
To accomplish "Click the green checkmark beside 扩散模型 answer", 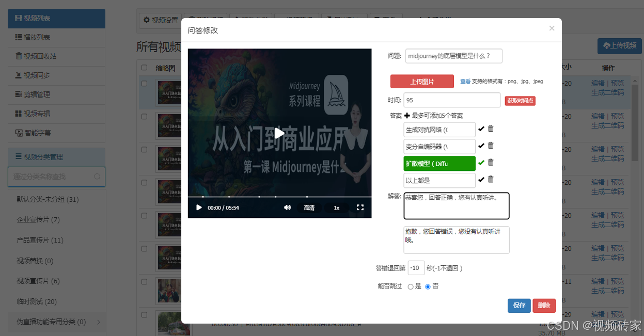I will (x=481, y=163).
